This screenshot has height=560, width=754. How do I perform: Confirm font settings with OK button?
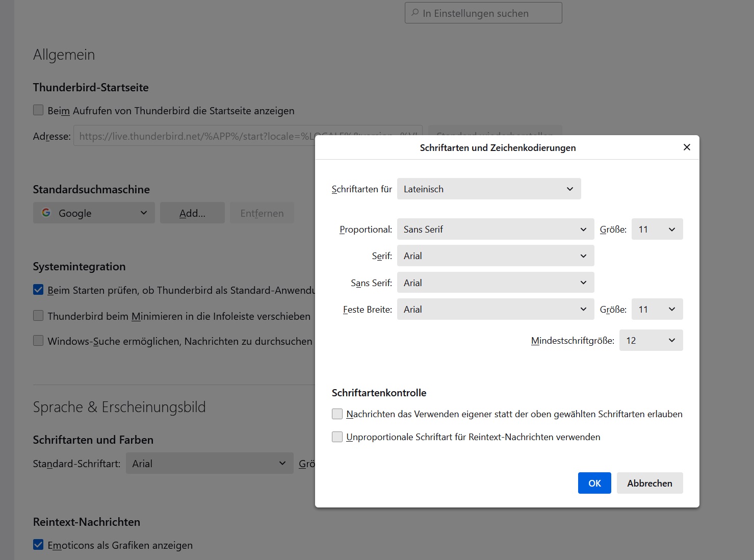pyautogui.click(x=594, y=483)
